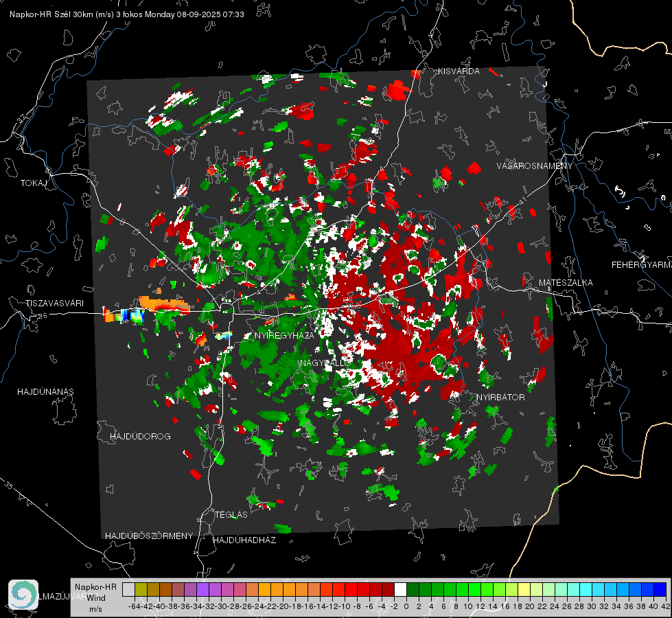Click the MÁTÉSZALKA town label
672x618 pixels.
coord(566,283)
